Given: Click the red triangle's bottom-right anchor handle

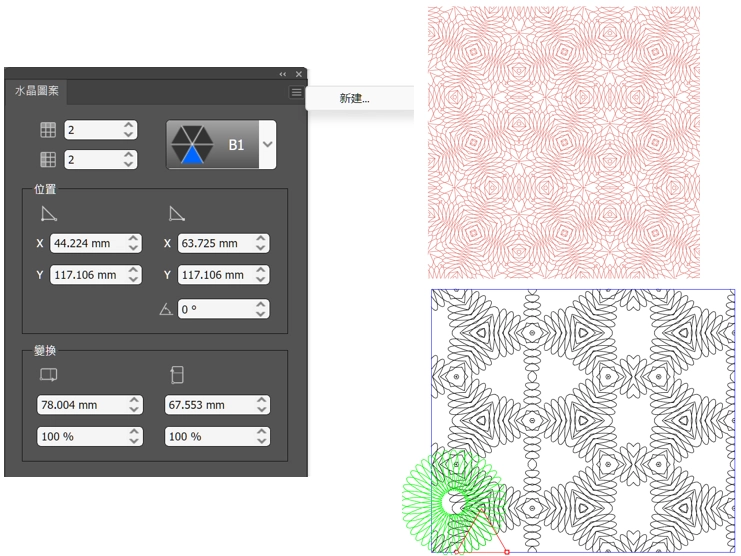Looking at the screenshot, I should (x=507, y=552).
